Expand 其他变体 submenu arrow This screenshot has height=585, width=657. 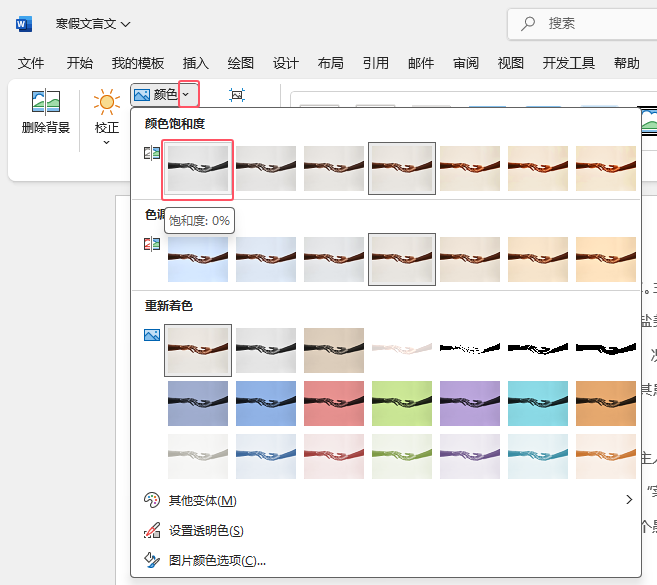tap(629, 500)
